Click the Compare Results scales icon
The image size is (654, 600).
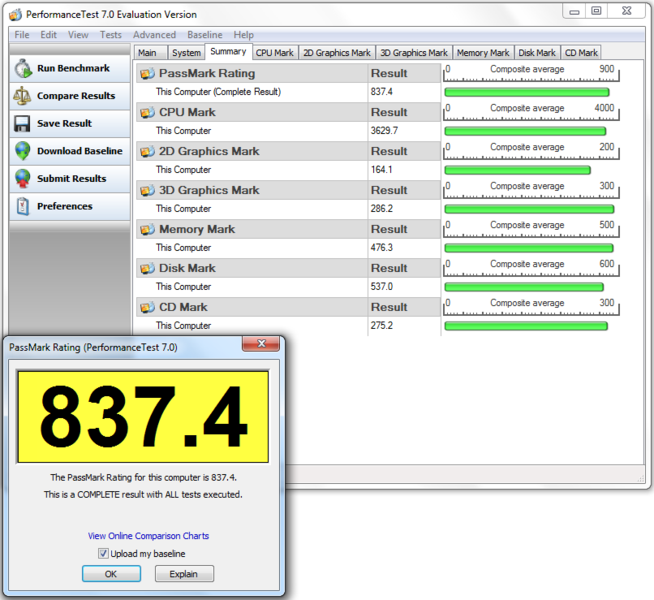[x=22, y=96]
